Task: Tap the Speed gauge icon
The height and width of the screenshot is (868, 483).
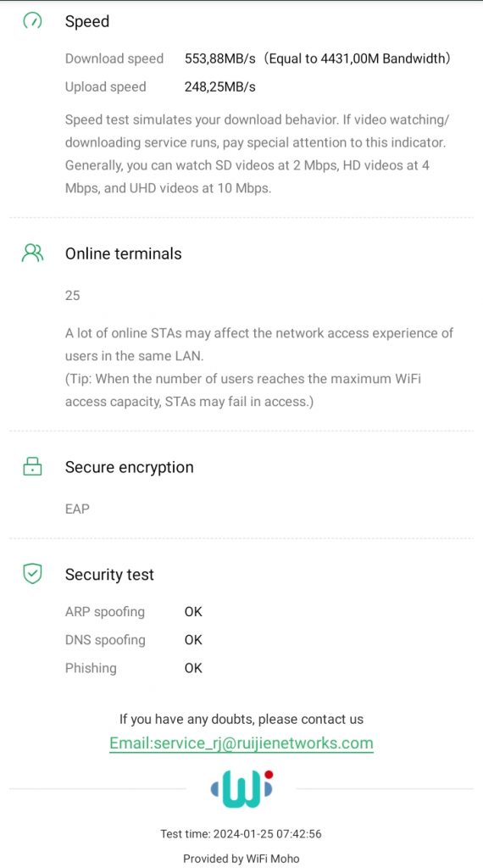Action: tap(32, 21)
